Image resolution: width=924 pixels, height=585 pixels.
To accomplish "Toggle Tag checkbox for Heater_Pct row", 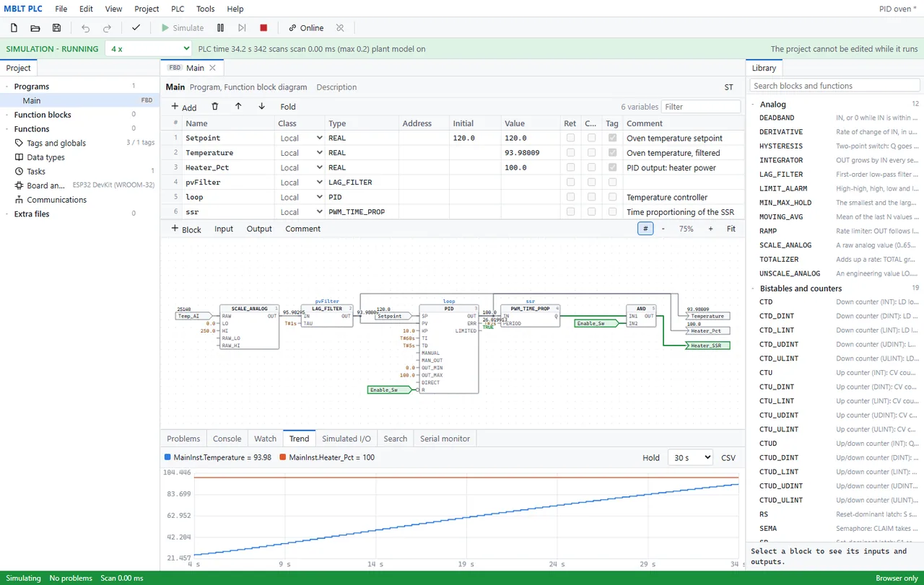I will coord(613,167).
